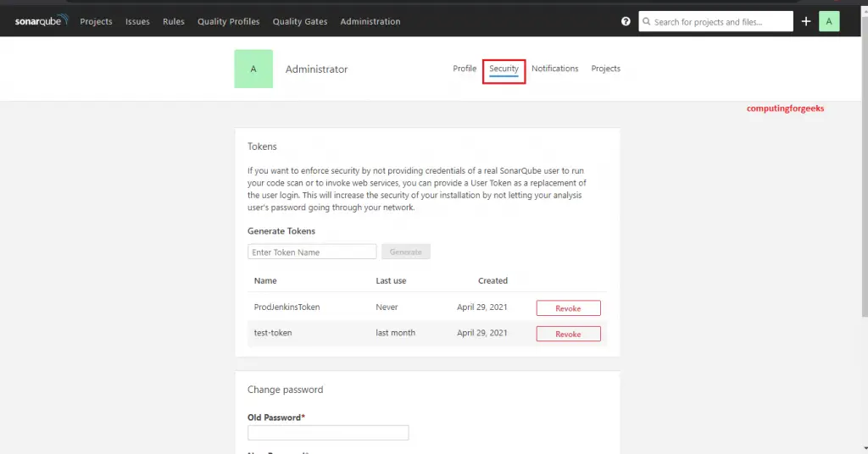Focus the Enter Token Name field
Image resolution: width=868 pixels, height=454 pixels.
coord(312,252)
